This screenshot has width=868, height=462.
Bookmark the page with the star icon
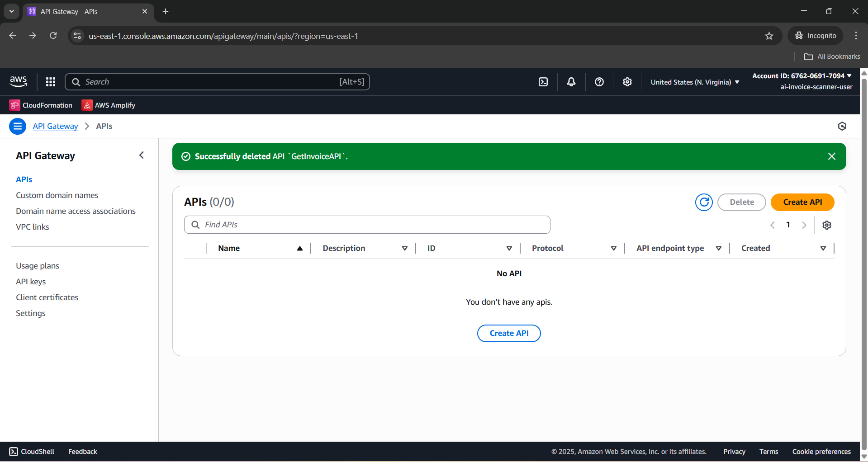(x=769, y=35)
